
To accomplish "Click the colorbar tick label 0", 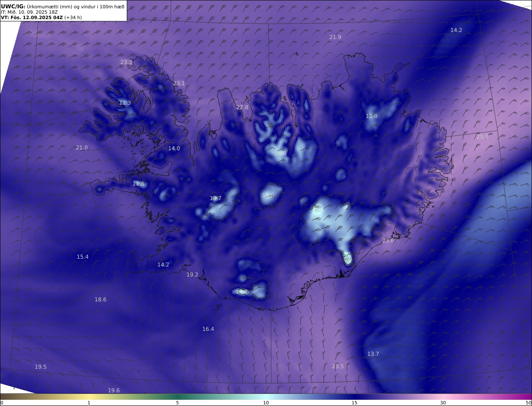I will point(2,403).
